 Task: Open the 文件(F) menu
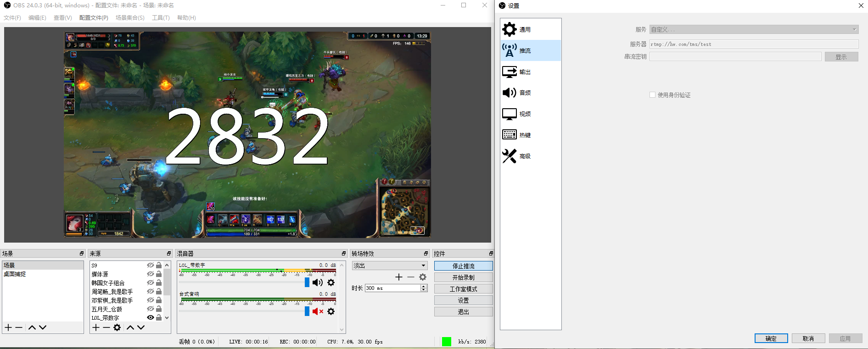coord(12,18)
